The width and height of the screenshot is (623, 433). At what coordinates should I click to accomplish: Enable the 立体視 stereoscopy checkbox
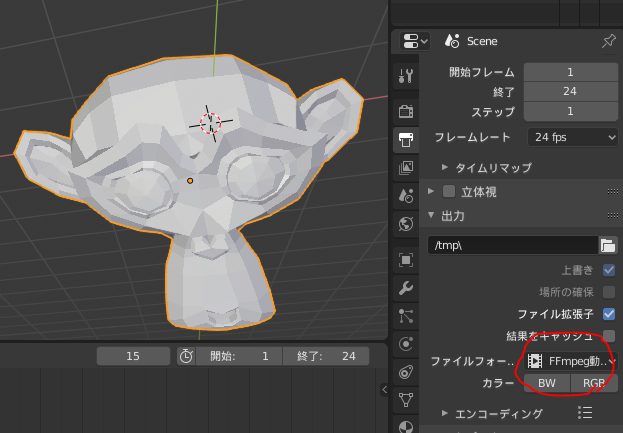pyautogui.click(x=449, y=191)
